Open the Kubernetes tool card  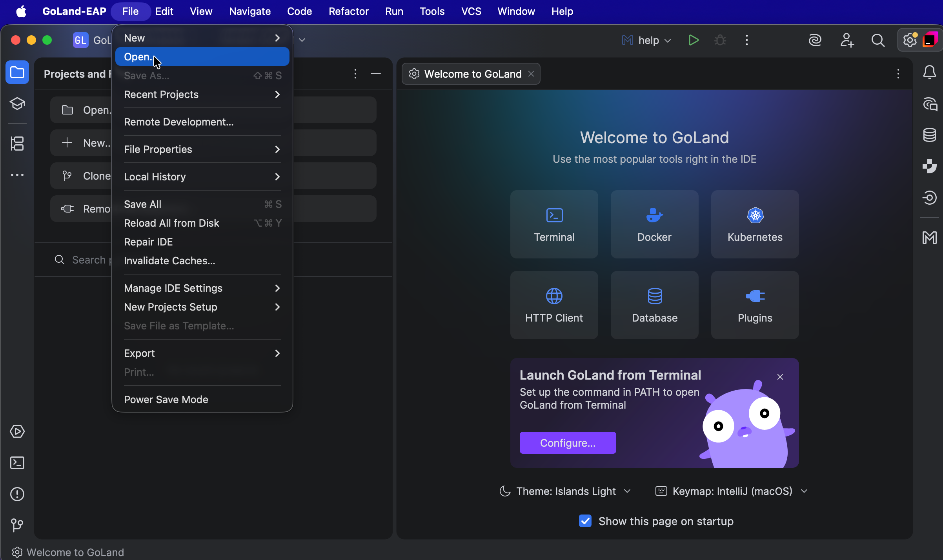click(x=754, y=224)
